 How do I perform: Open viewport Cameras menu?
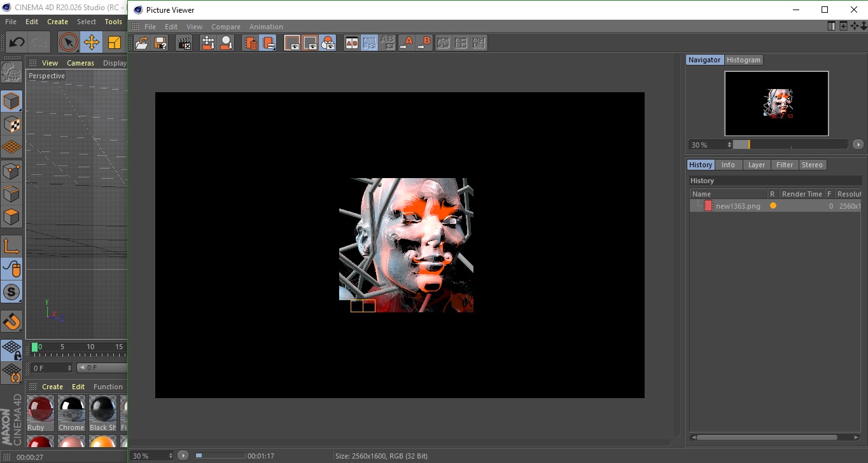click(x=81, y=63)
